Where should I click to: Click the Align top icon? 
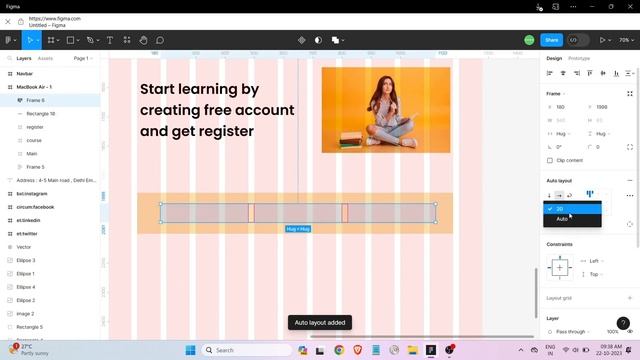(590, 73)
